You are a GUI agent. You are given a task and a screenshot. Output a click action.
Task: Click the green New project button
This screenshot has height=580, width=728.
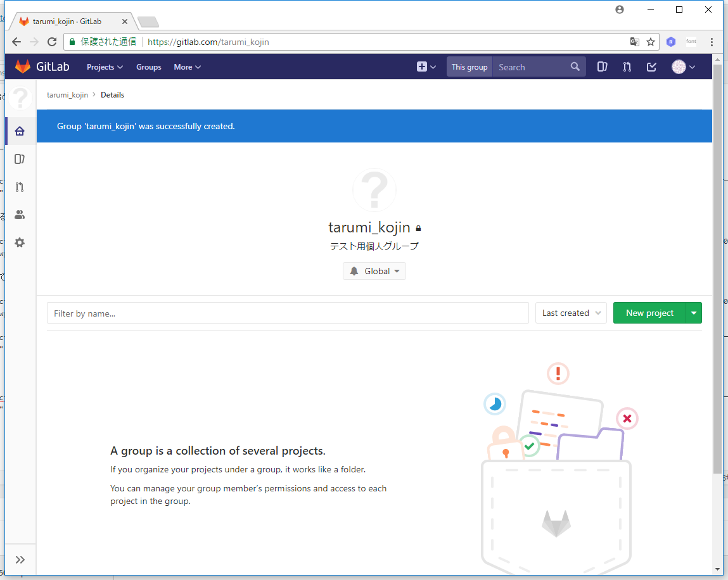click(x=649, y=313)
